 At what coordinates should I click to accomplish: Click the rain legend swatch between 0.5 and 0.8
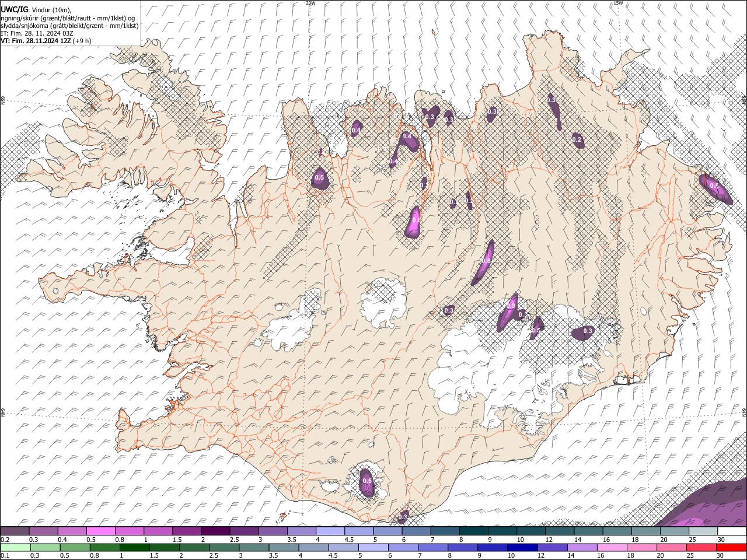click(x=75, y=548)
